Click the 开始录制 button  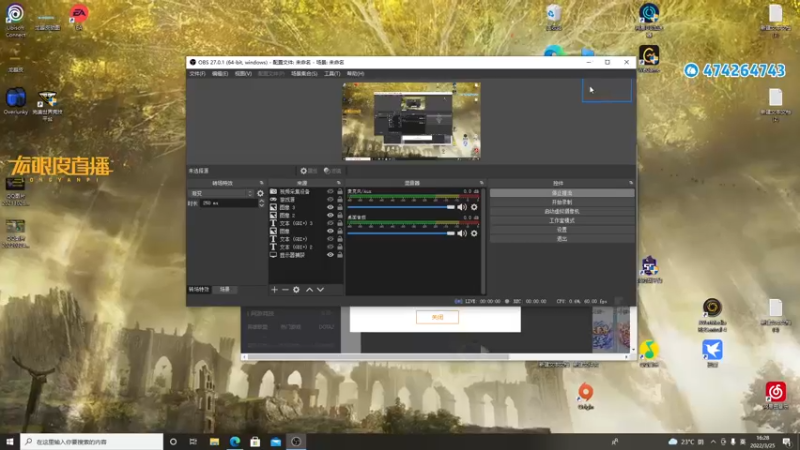562,202
